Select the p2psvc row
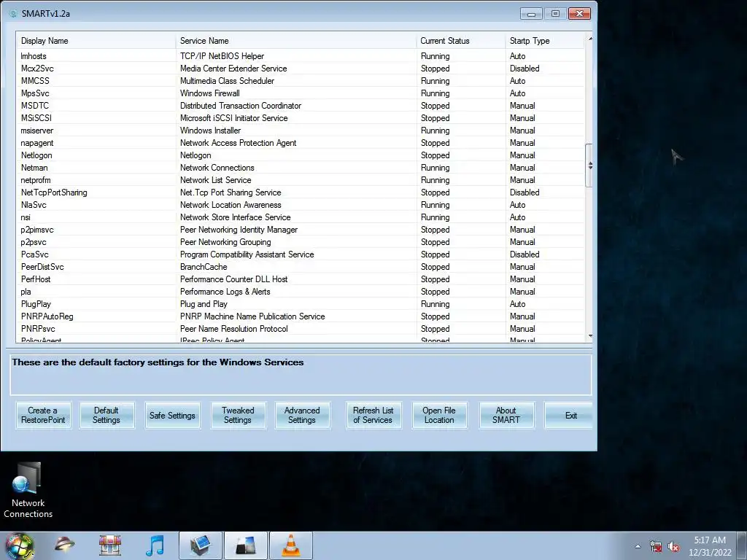747x560 pixels. [x=301, y=242]
